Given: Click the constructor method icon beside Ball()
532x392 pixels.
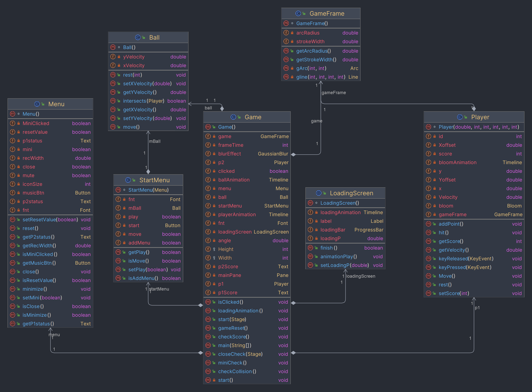Looking at the screenshot, I should click(x=113, y=47).
